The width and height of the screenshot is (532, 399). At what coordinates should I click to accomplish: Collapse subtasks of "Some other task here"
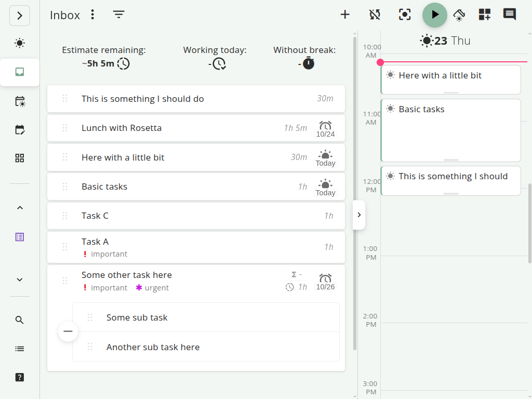[x=68, y=331]
